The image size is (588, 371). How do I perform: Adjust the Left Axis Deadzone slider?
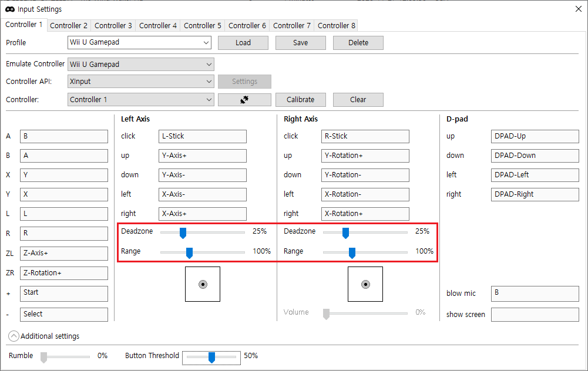pyautogui.click(x=182, y=233)
